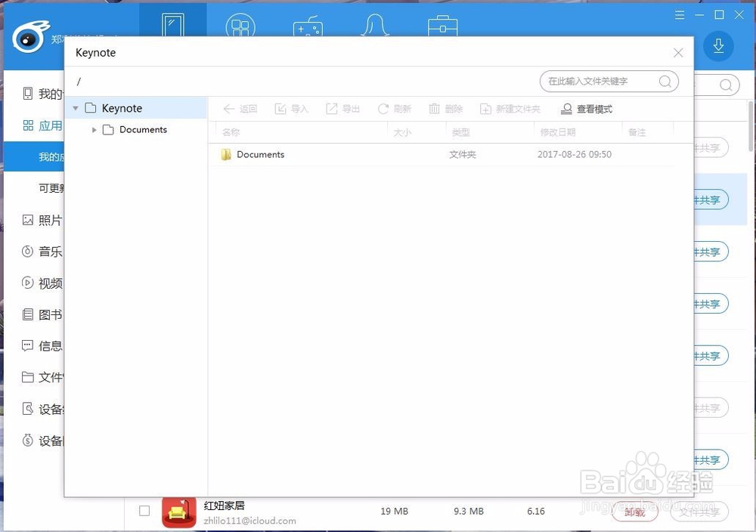Collapse the Keynote tree node

click(75, 108)
